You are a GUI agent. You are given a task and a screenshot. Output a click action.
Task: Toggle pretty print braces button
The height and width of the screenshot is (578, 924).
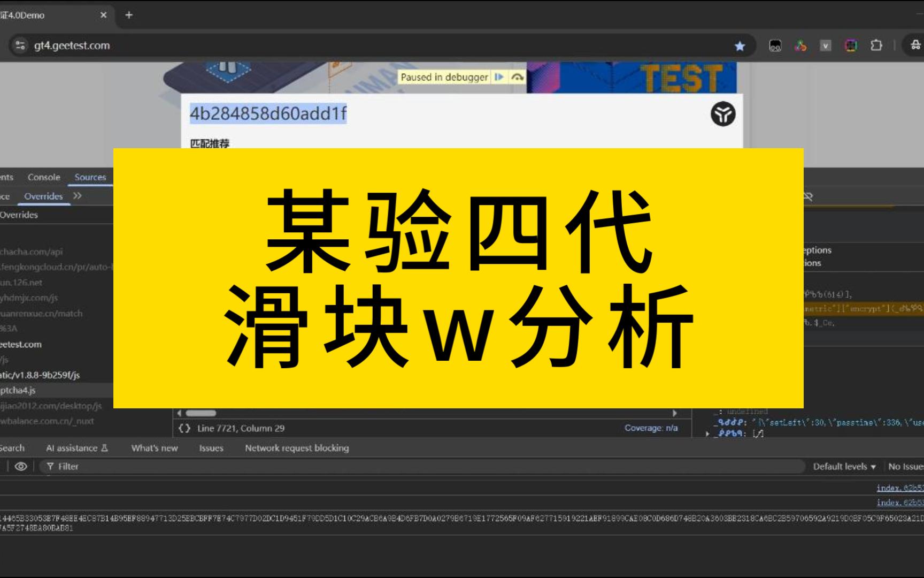tap(184, 428)
